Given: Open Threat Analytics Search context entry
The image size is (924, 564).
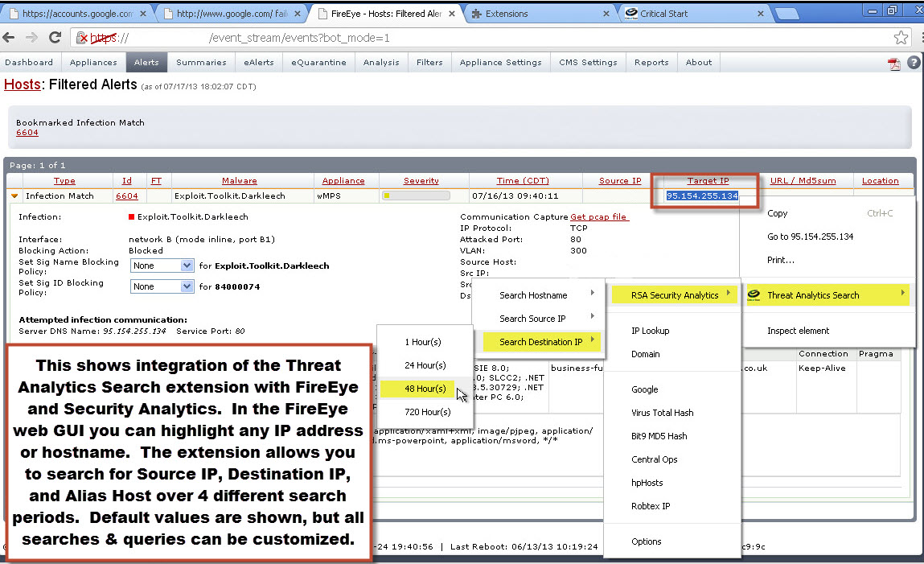Looking at the screenshot, I should pos(827,295).
